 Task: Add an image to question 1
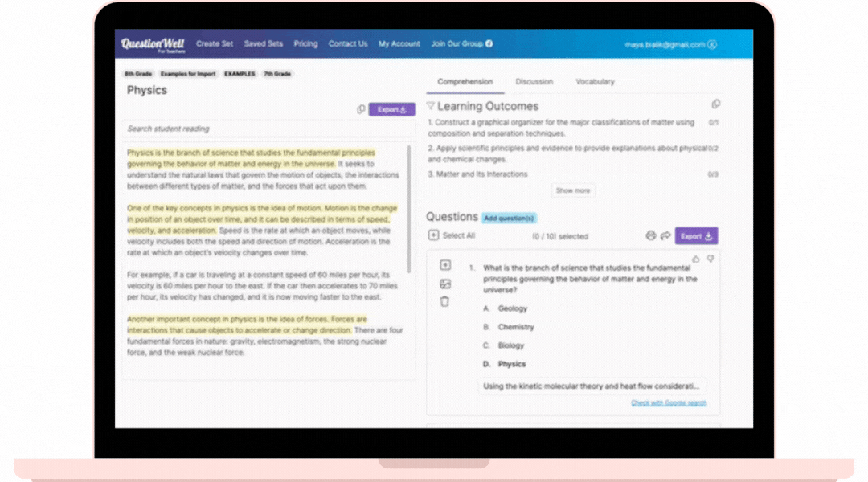pyautogui.click(x=445, y=284)
